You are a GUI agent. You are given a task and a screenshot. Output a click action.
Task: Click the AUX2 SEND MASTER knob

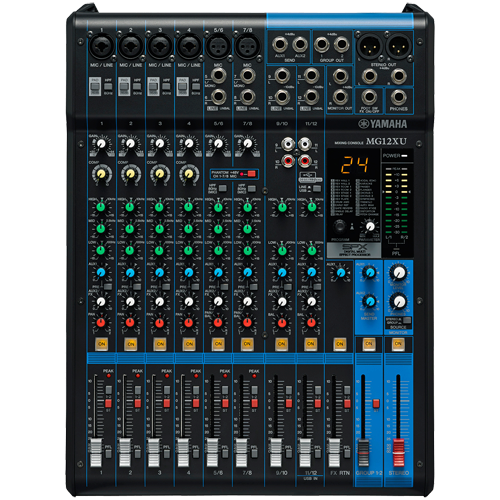point(369,302)
